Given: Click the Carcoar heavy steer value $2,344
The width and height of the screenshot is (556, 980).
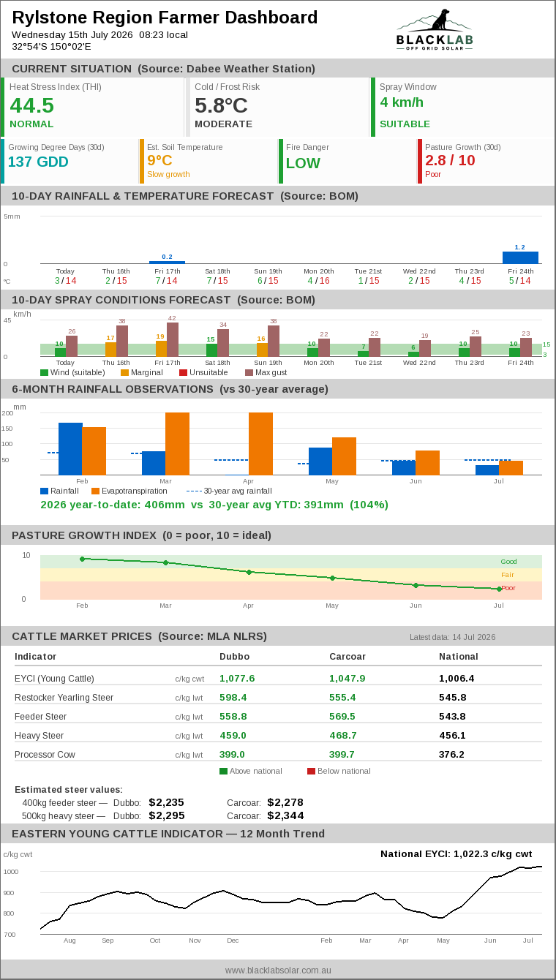Looking at the screenshot, I should click(x=285, y=815).
